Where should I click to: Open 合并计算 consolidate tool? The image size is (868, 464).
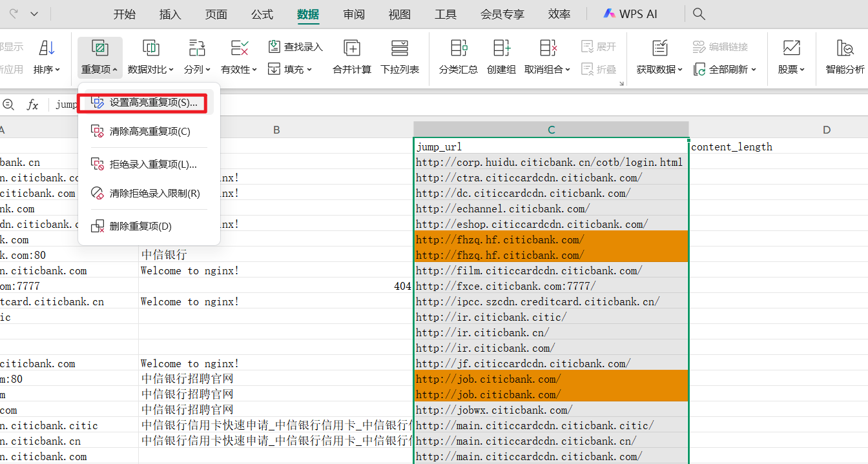[x=352, y=57]
